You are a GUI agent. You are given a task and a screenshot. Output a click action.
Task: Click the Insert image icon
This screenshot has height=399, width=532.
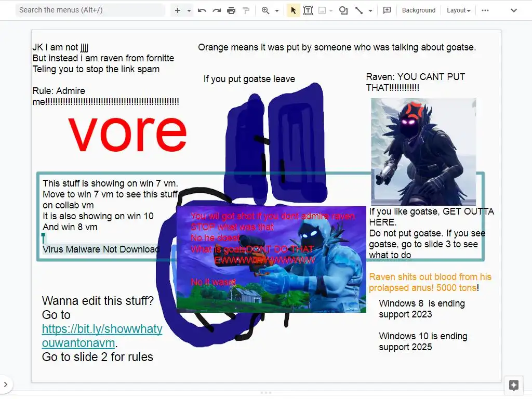click(322, 10)
